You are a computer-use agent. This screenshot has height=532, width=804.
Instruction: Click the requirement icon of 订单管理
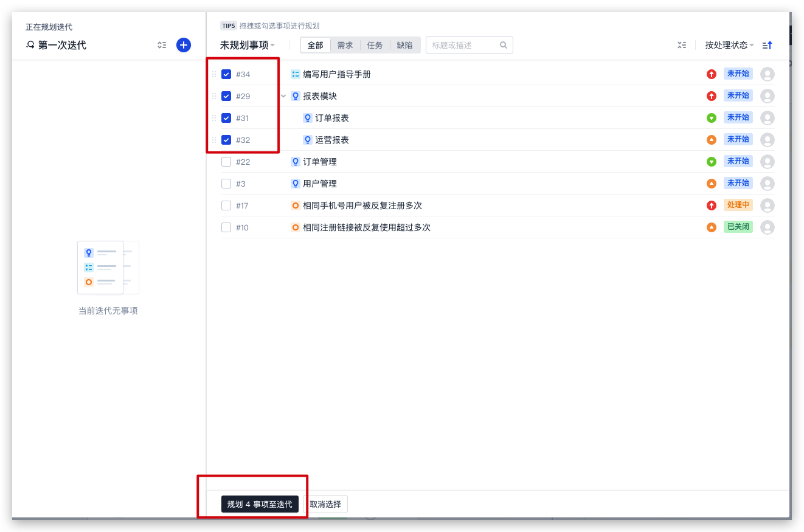point(296,162)
